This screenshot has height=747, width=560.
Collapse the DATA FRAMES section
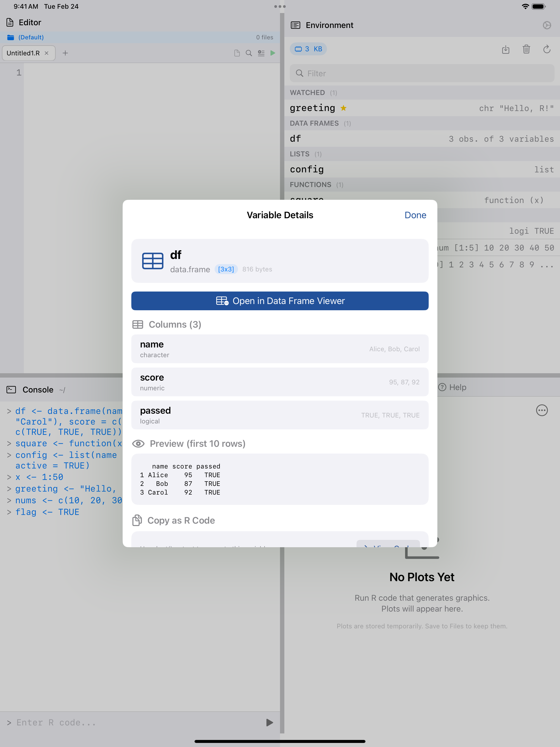click(314, 123)
